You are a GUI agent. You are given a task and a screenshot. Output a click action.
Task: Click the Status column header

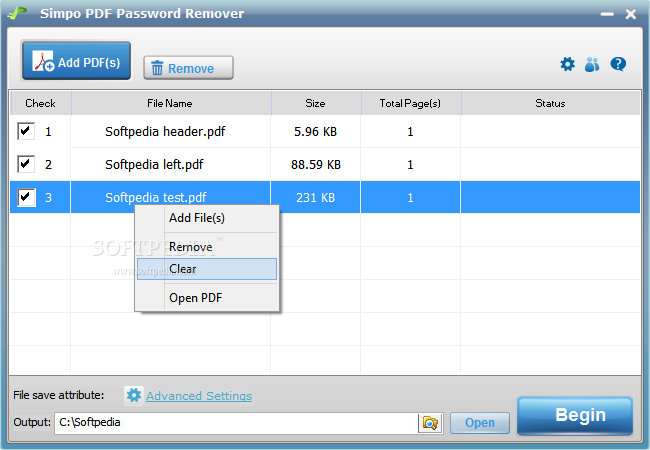551,103
